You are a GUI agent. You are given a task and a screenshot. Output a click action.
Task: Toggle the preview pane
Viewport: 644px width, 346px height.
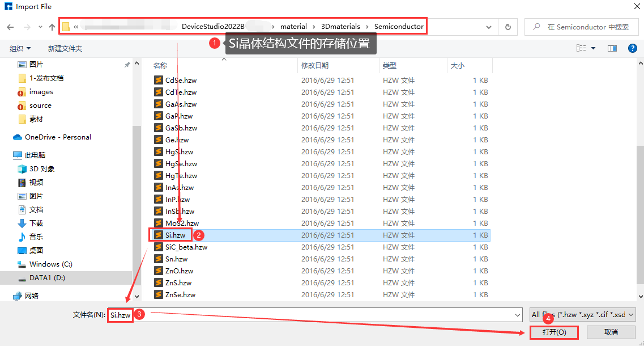612,48
